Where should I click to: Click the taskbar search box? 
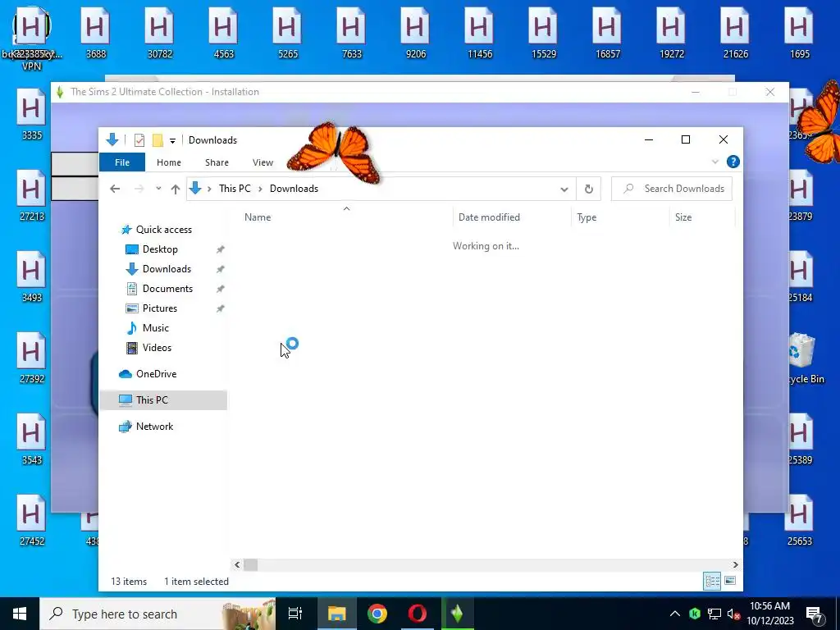point(157,614)
